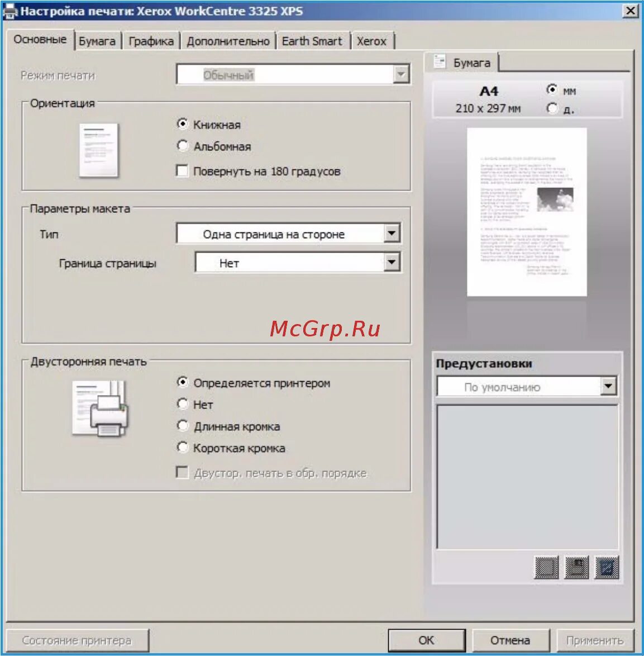The width and height of the screenshot is (644, 656).
Task: Select Короткая кромка duplex option
Action: point(182,447)
